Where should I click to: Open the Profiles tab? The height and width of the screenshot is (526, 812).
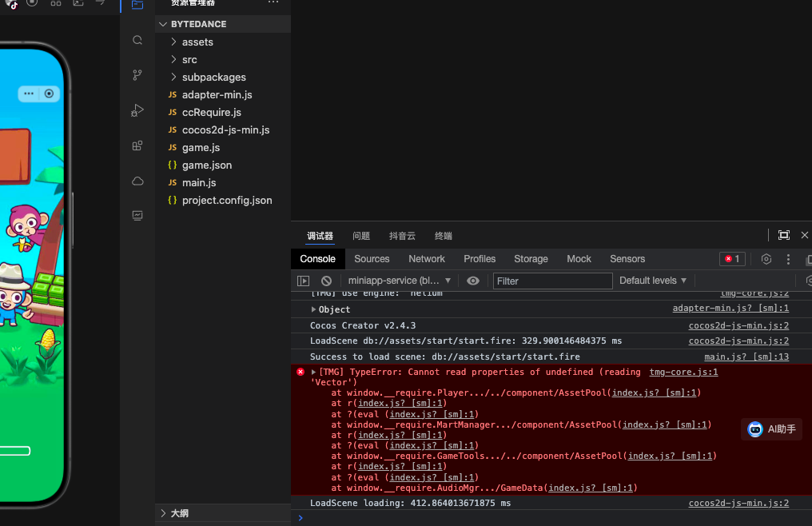click(480, 259)
